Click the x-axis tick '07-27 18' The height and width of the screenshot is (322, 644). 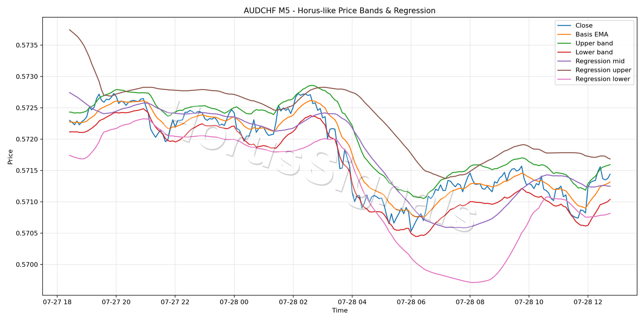[x=57, y=302]
